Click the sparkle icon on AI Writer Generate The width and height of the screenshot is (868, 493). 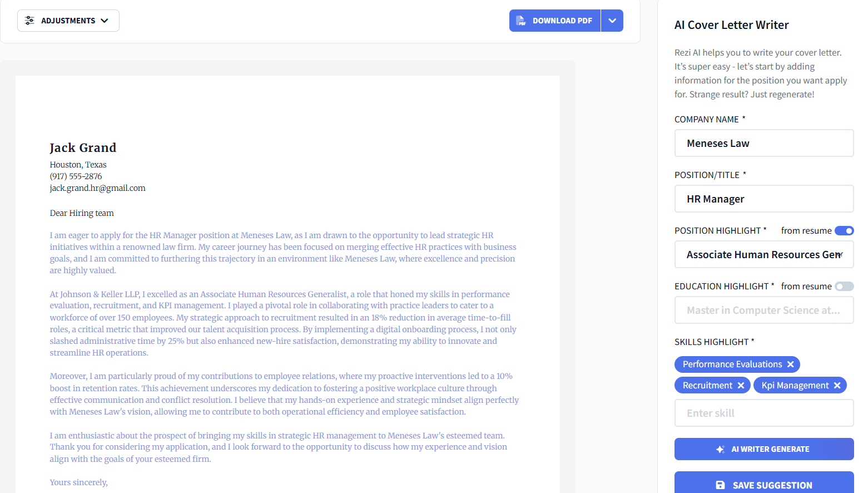click(721, 449)
